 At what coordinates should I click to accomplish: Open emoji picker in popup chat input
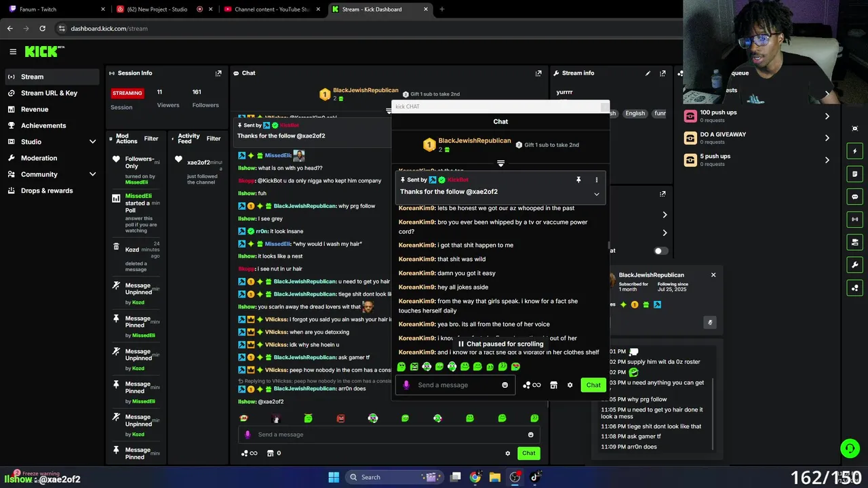(505, 385)
